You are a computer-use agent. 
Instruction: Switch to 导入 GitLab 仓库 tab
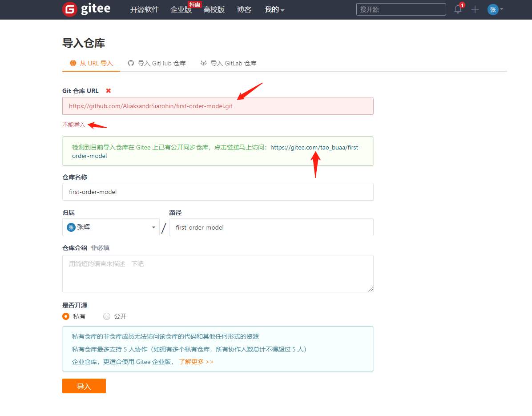228,63
